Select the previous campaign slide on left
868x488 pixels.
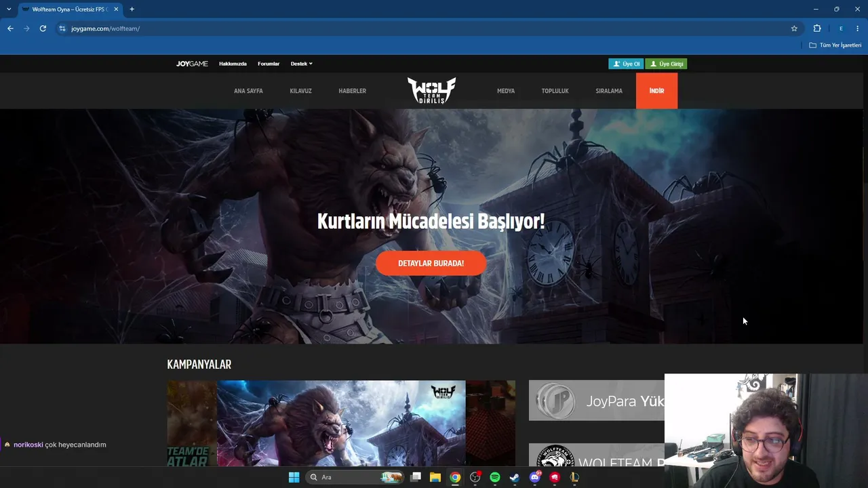pos(192,423)
